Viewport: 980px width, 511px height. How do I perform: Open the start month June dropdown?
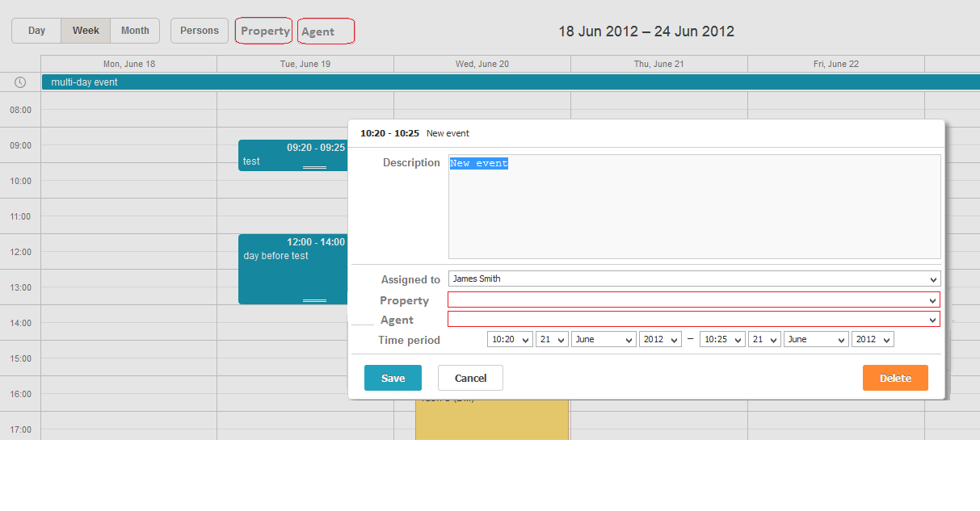tap(604, 339)
